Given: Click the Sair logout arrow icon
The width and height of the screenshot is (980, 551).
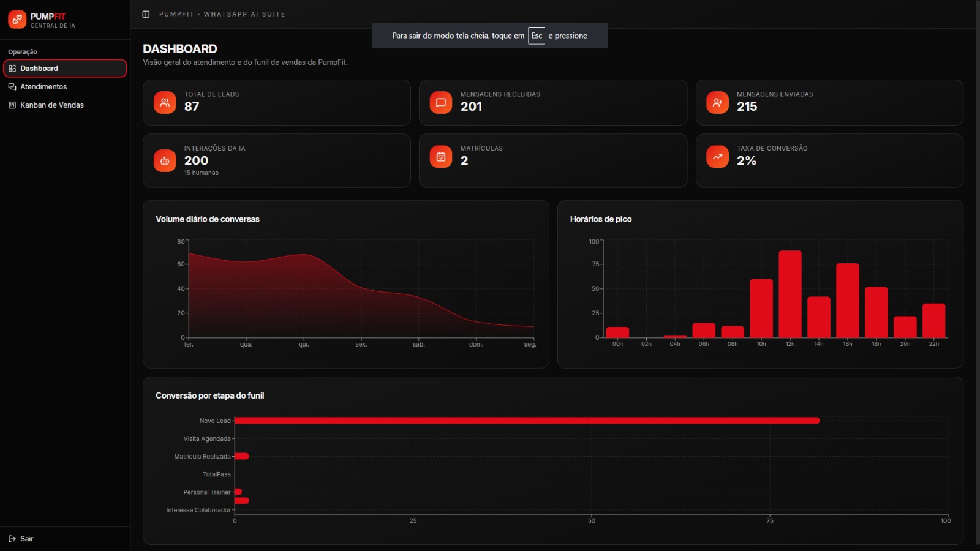Looking at the screenshot, I should tap(12, 539).
